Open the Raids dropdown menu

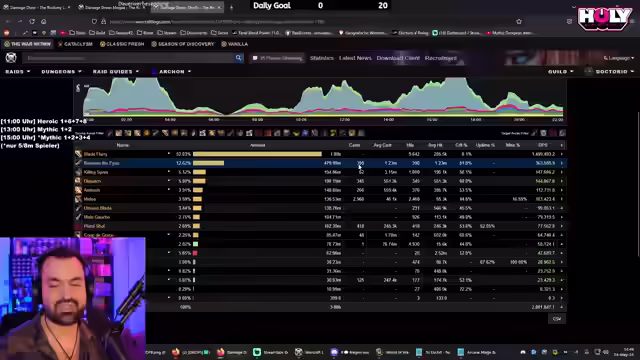click(x=18, y=71)
